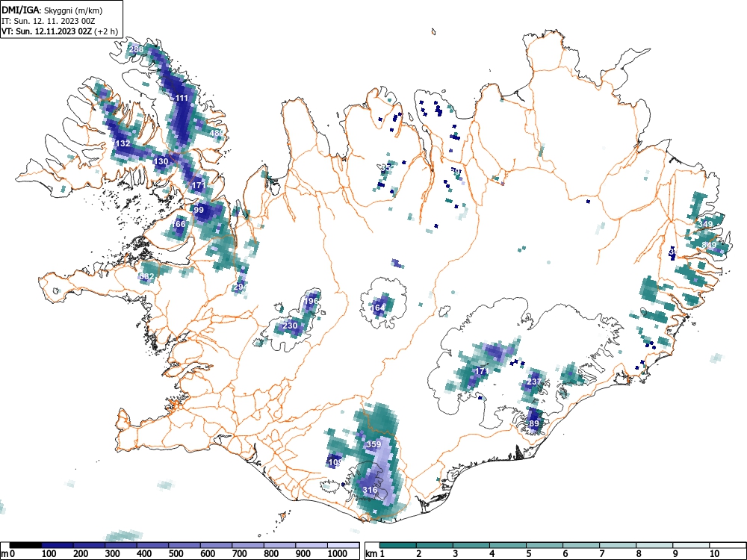
Task: Click the '164' label inside the central glacier
Action: coord(378,308)
